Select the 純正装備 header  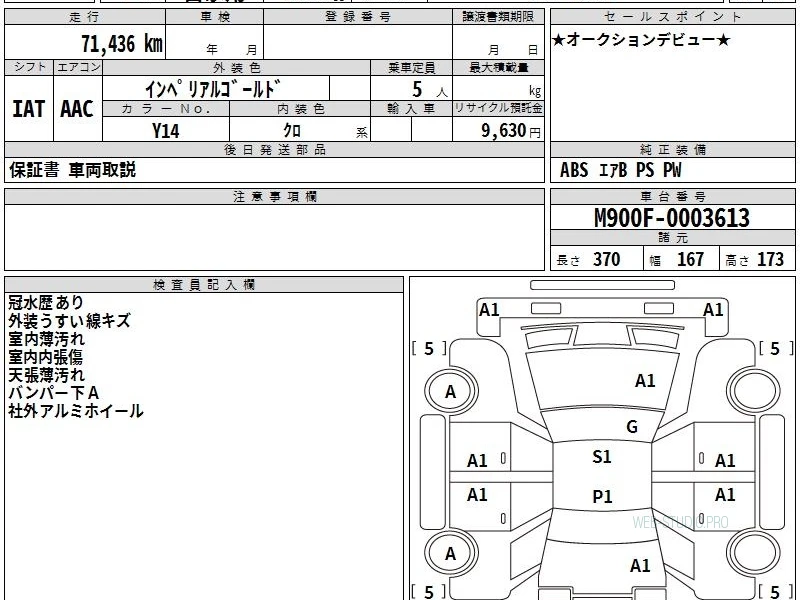tap(672, 149)
